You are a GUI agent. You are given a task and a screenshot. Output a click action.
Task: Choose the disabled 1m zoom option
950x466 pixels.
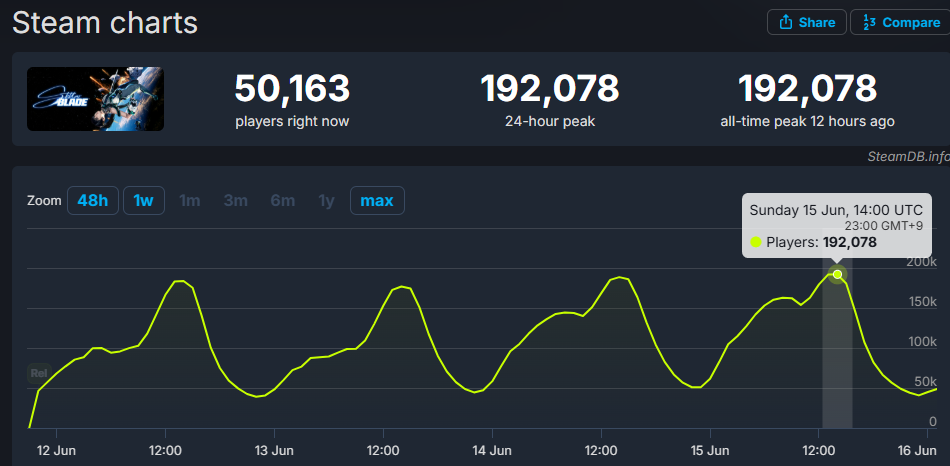[x=189, y=201]
